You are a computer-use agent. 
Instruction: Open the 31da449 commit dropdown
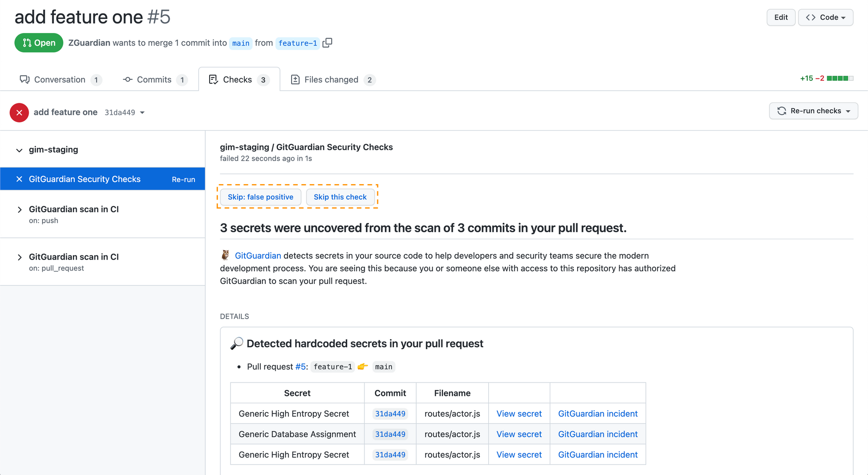[x=143, y=112]
